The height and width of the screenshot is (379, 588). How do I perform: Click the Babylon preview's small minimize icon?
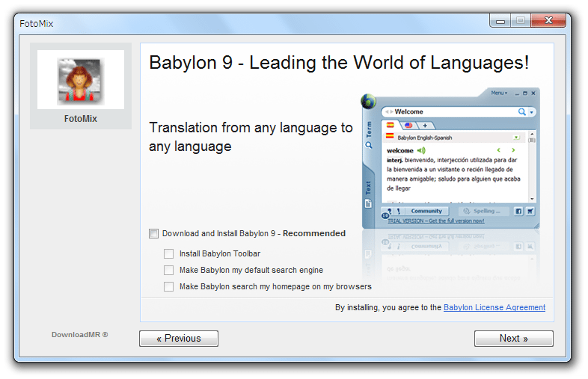pos(517,93)
